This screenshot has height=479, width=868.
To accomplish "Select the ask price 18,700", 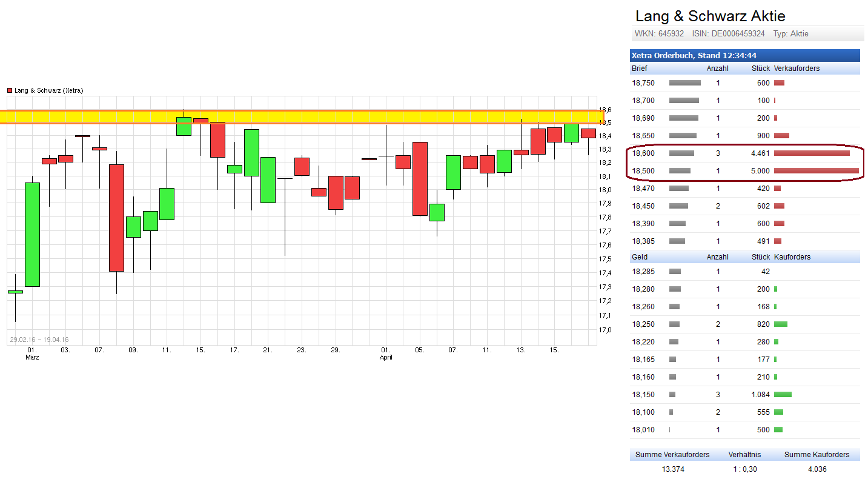I will pos(643,101).
